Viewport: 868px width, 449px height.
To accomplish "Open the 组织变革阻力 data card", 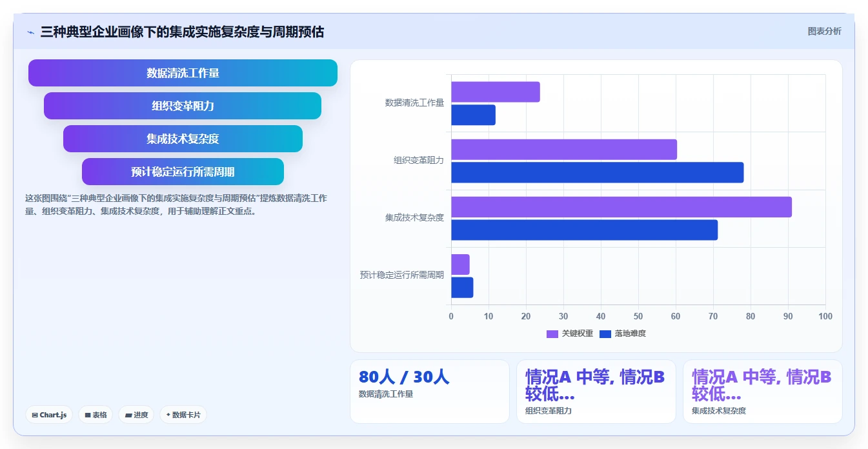I will pos(596,392).
